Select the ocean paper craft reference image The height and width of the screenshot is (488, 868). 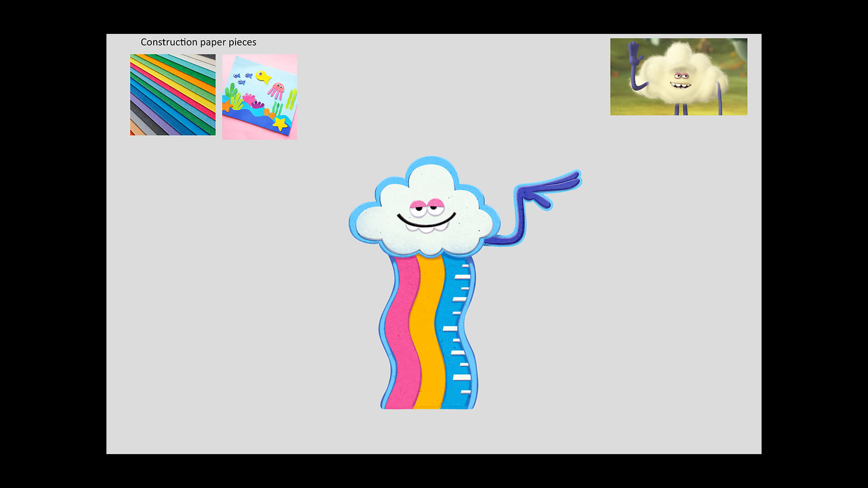click(259, 97)
